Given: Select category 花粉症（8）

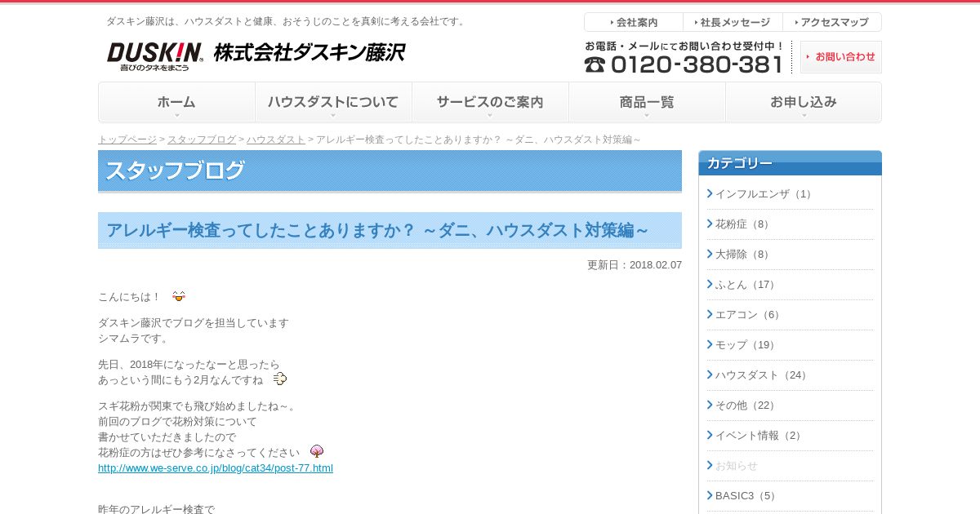Looking at the screenshot, I should tap(745, 224).
